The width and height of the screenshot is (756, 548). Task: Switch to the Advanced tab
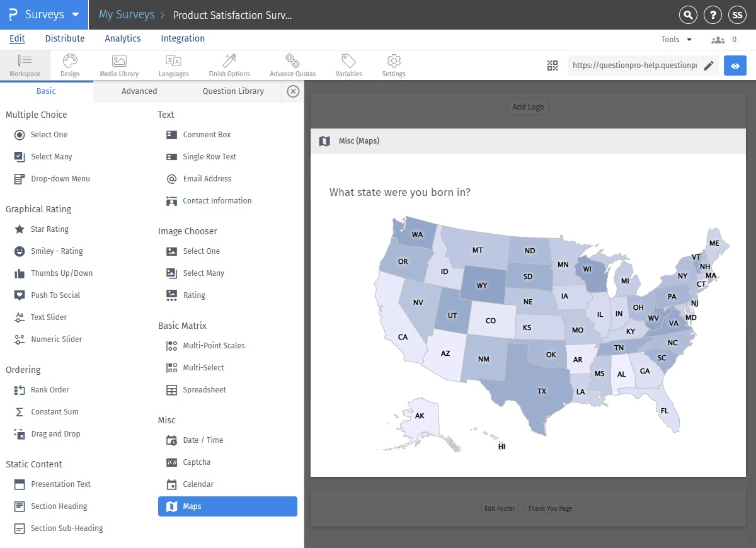pos(139,91)
